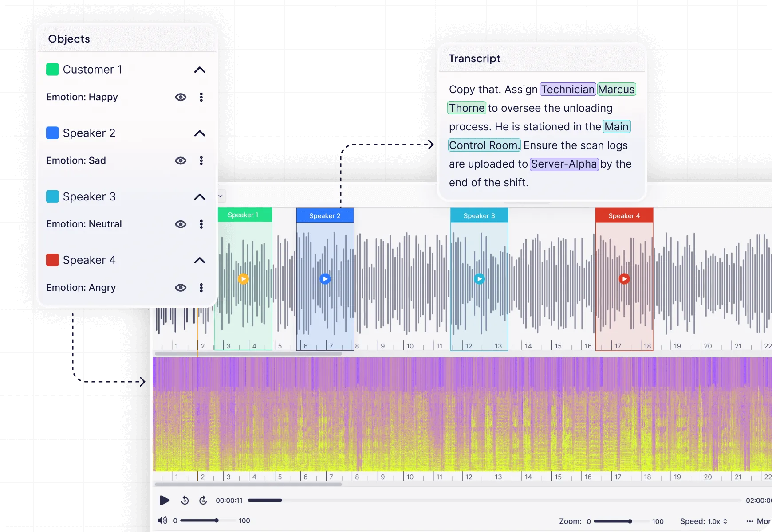Click the Technician tag in transcript

pyautogui.click(x=568, y=90)
